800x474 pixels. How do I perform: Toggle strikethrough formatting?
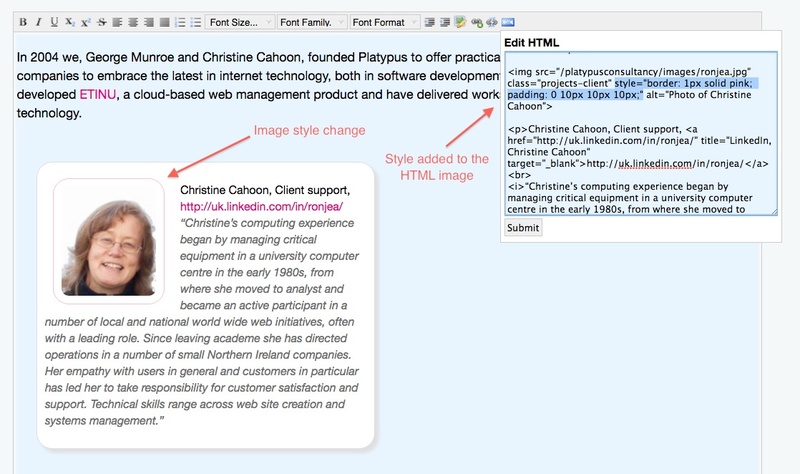101,21
